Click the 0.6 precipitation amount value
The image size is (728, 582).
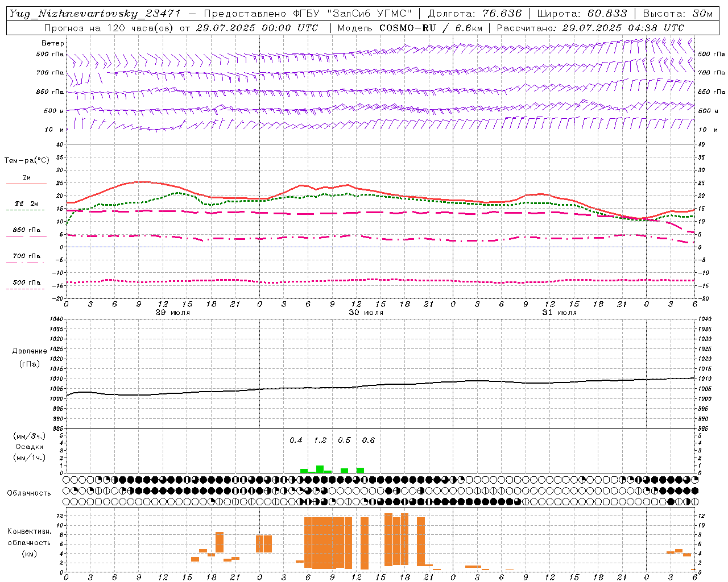tap(369, 440)
